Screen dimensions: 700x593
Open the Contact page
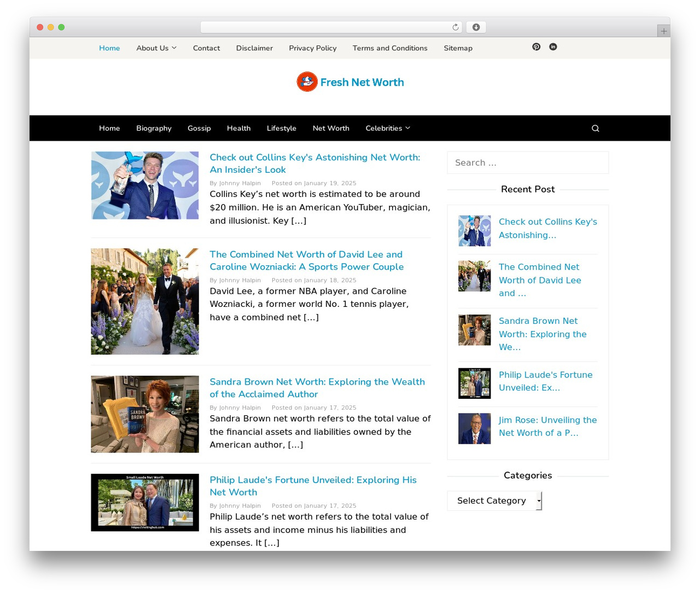(x=206, y=48)
